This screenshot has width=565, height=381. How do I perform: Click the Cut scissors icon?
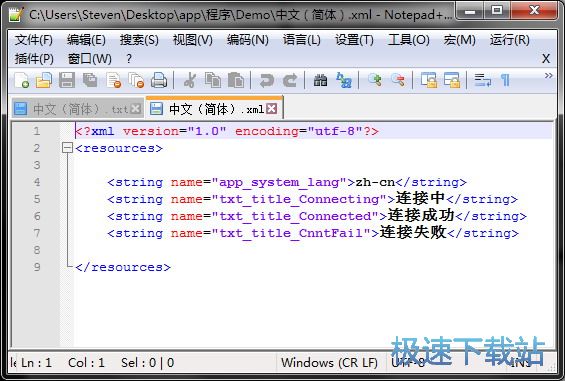click(190, 80)
